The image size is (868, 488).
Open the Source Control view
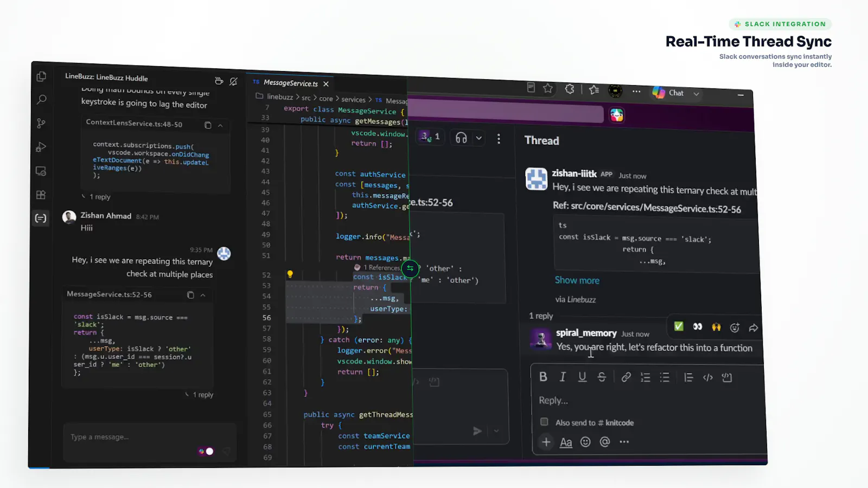point(41,124)
